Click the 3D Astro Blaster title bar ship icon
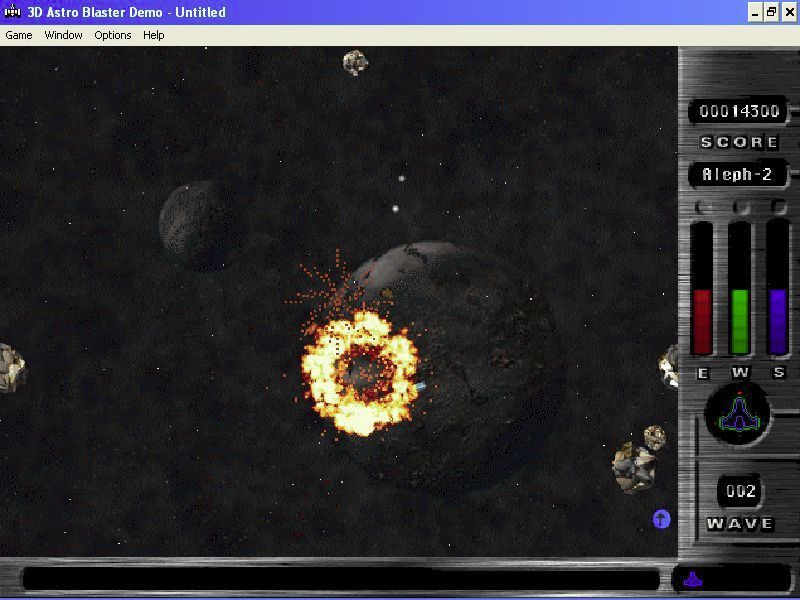 (10, 12)
